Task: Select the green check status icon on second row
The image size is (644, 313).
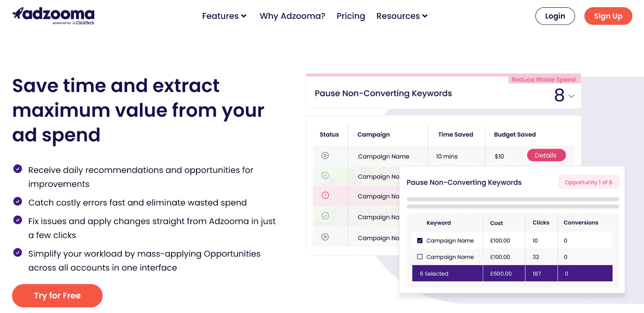Action: coord(324,176)
